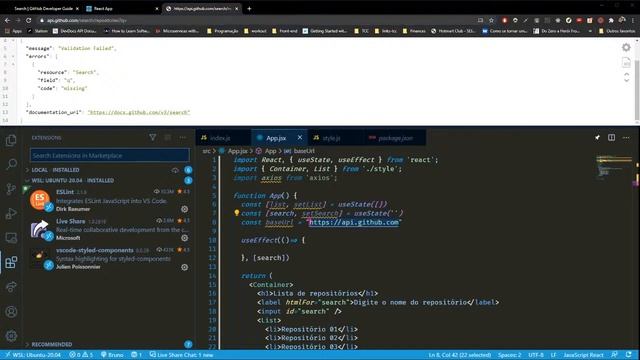
Task: Change indentation via Spaces: 2
Action: [509, 355]
